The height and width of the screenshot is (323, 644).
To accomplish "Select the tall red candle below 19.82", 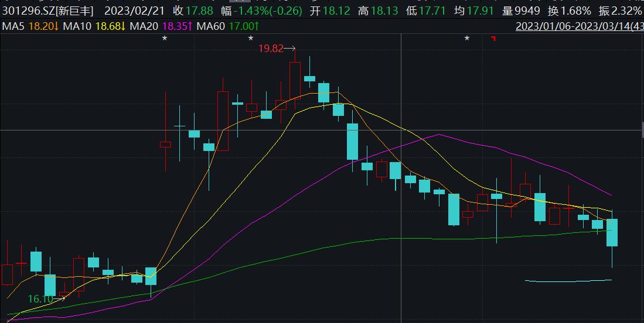I will coord(295,80).
